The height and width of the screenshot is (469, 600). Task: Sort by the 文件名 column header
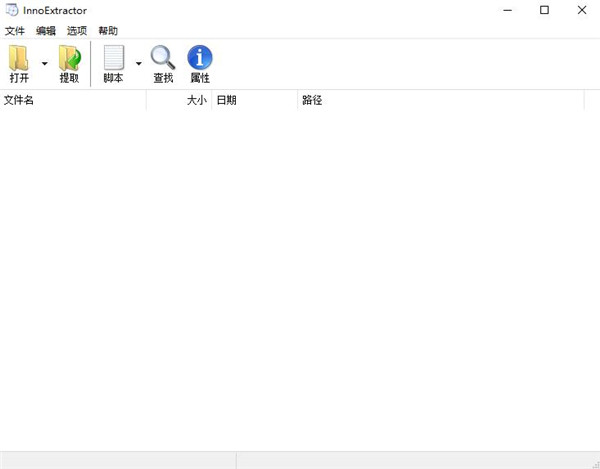[x=73, y=100]
